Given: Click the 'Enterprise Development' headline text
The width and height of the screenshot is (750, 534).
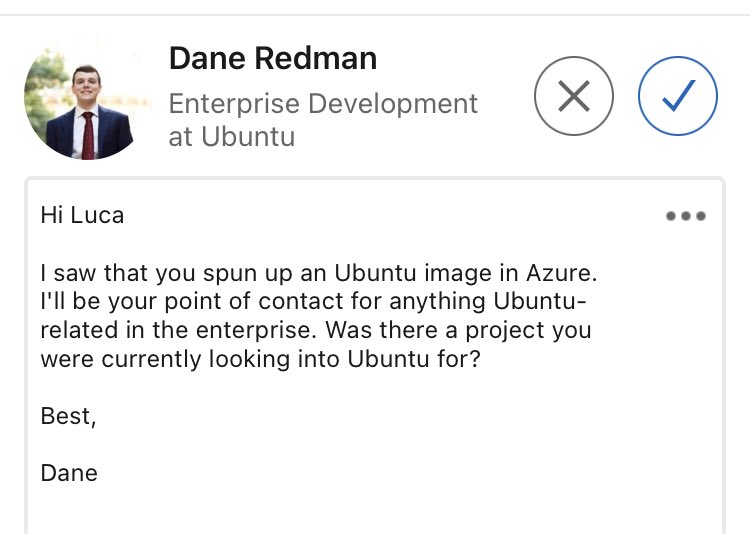Looking at the screenshot, I should pyautogui.click(x=323, y=104).
